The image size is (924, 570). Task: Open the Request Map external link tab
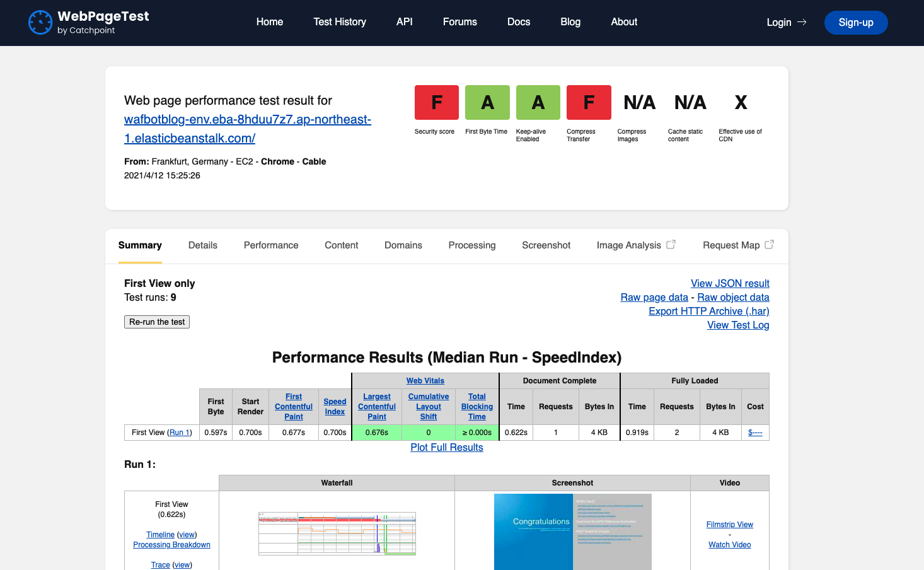point(737,245)
